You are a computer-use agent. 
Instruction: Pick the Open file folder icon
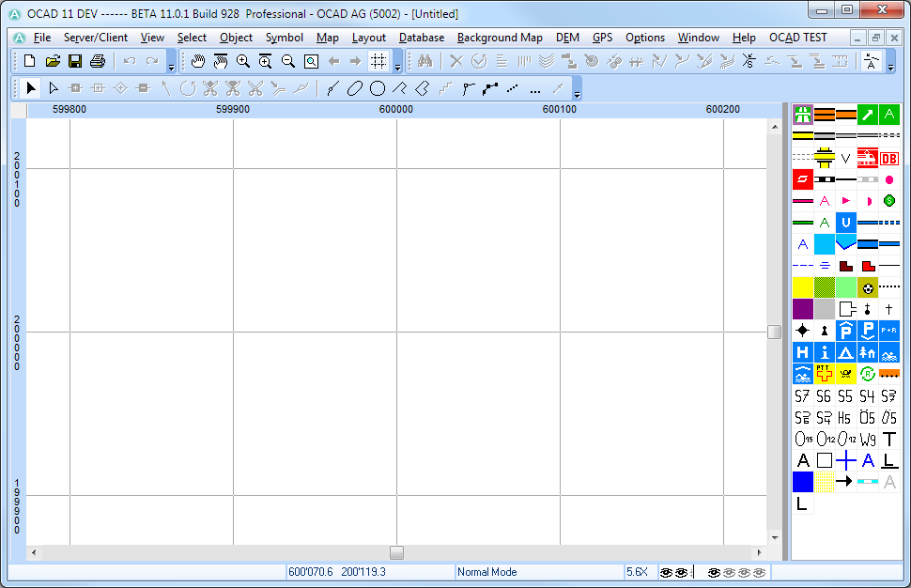[x=53, y=61]
